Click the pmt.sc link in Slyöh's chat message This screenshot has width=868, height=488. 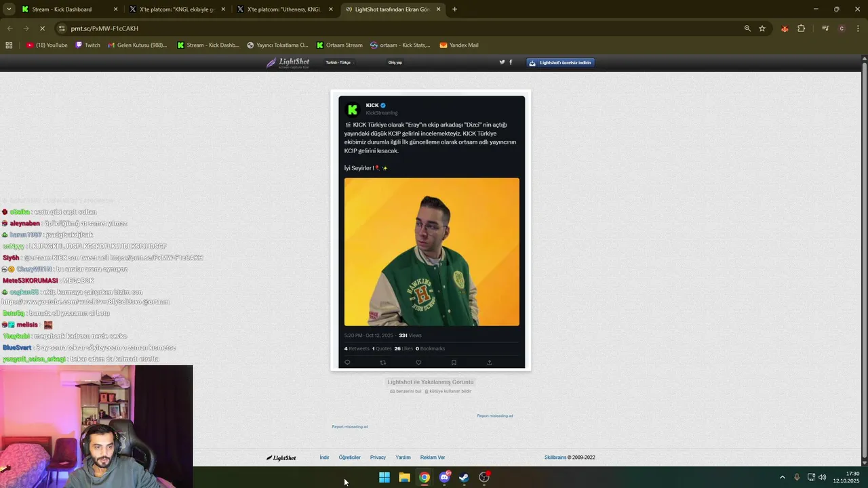[157, 258]
